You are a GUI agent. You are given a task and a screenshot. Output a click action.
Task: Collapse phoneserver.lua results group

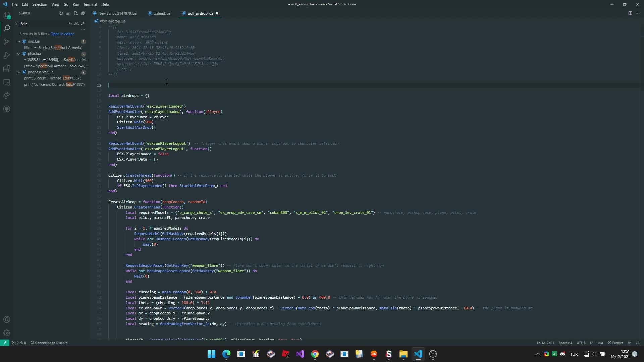19,72
